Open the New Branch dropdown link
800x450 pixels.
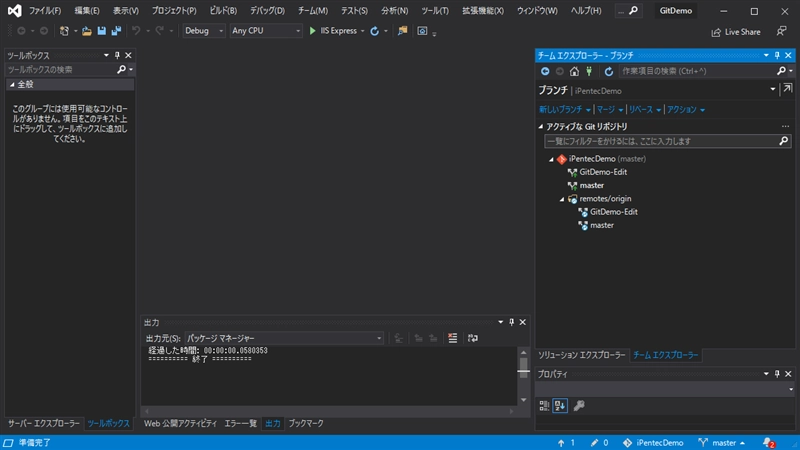565,110
